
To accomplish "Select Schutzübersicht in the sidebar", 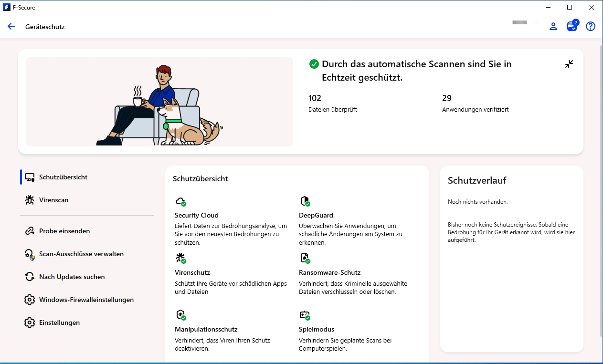I will click(63, 177).
